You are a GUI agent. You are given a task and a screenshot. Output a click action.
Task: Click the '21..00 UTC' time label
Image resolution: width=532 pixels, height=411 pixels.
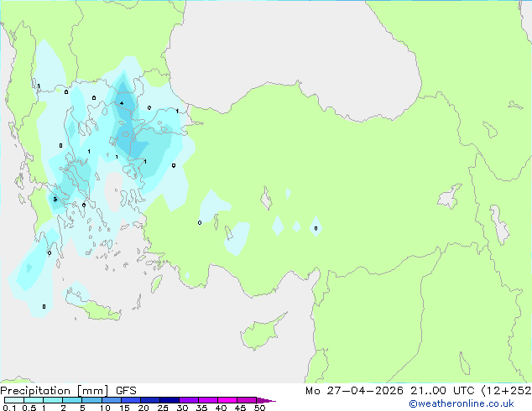(442, 391)
